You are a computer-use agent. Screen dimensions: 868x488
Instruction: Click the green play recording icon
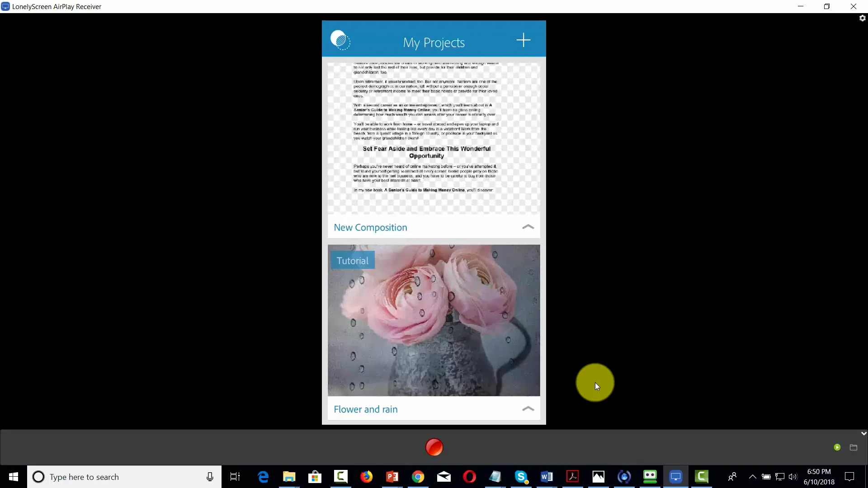837,447
